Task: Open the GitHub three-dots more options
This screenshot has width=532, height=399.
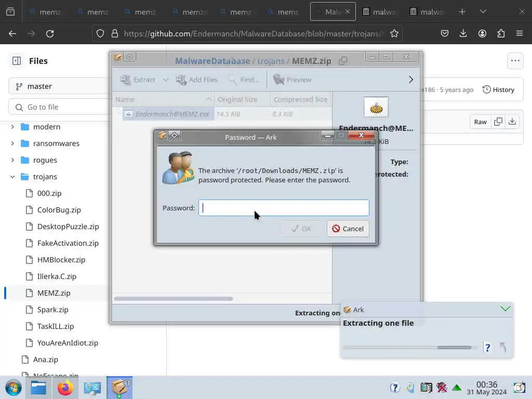Action: coord(515,61)
